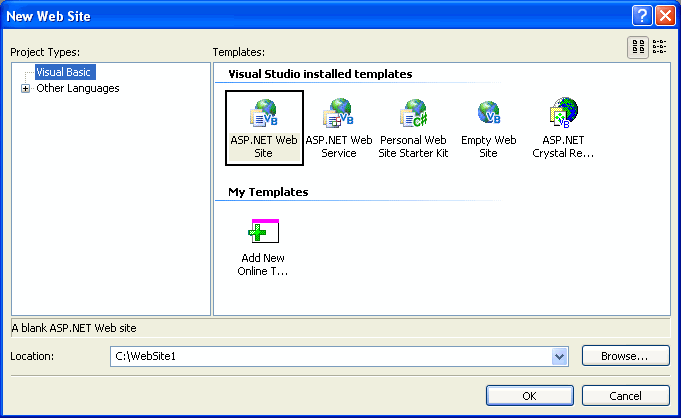Click the 'A blank ASP.NET Web site' description text

[x=74, y=328]
